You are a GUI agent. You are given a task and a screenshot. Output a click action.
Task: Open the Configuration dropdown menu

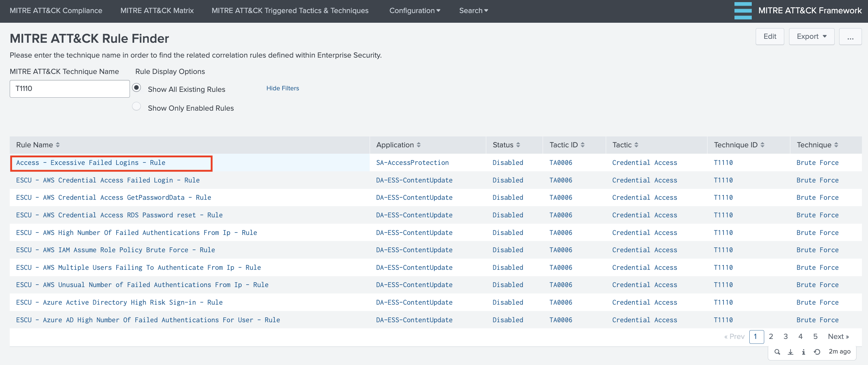coord(415,11)
